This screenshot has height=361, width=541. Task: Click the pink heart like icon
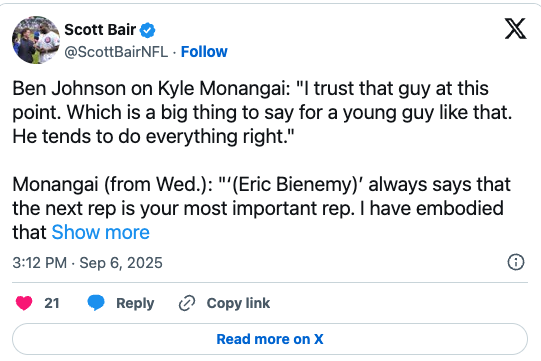24,303
